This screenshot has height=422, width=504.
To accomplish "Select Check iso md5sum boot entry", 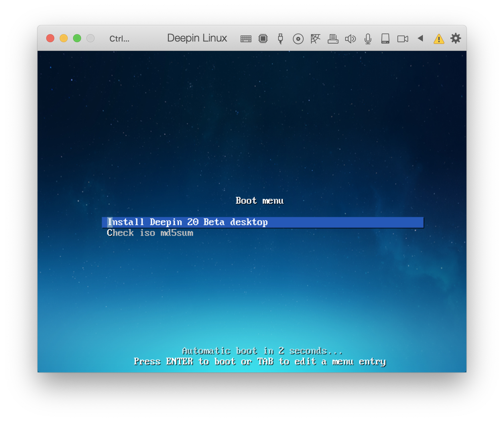I will pos(150,233).
